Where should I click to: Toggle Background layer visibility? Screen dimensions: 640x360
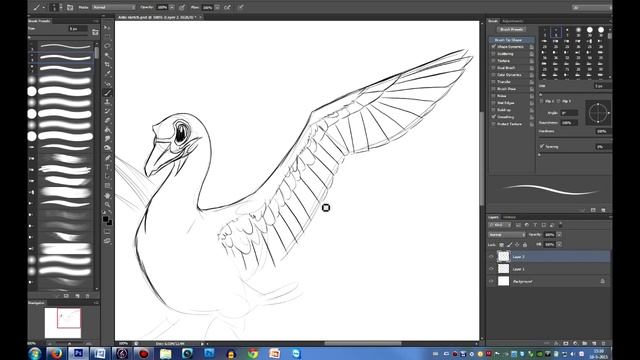pos(491,281)
